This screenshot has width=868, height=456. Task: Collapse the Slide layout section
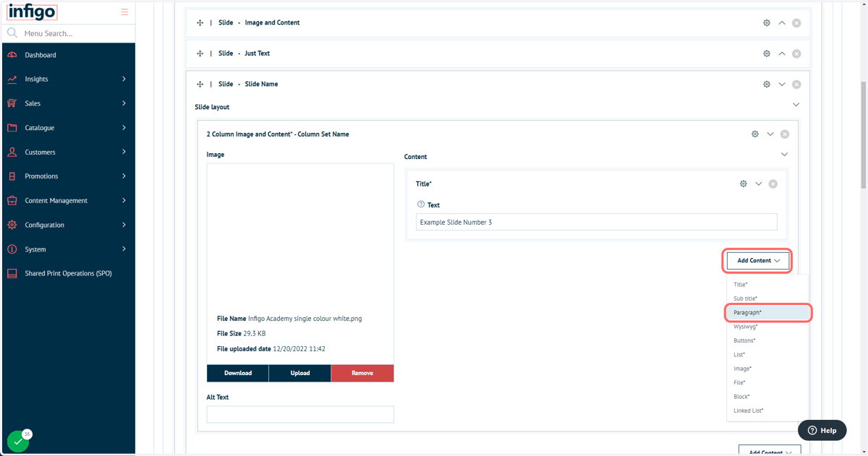[796, 105]
